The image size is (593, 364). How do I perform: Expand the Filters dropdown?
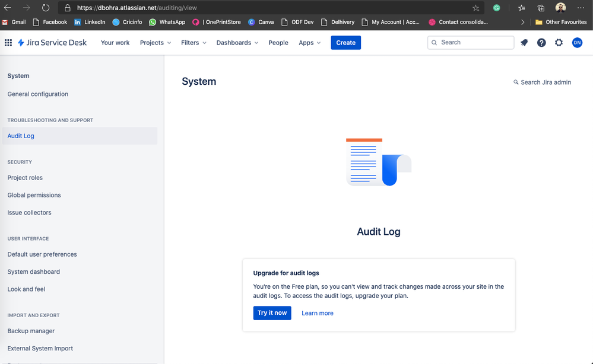click(x=194, y=43)
